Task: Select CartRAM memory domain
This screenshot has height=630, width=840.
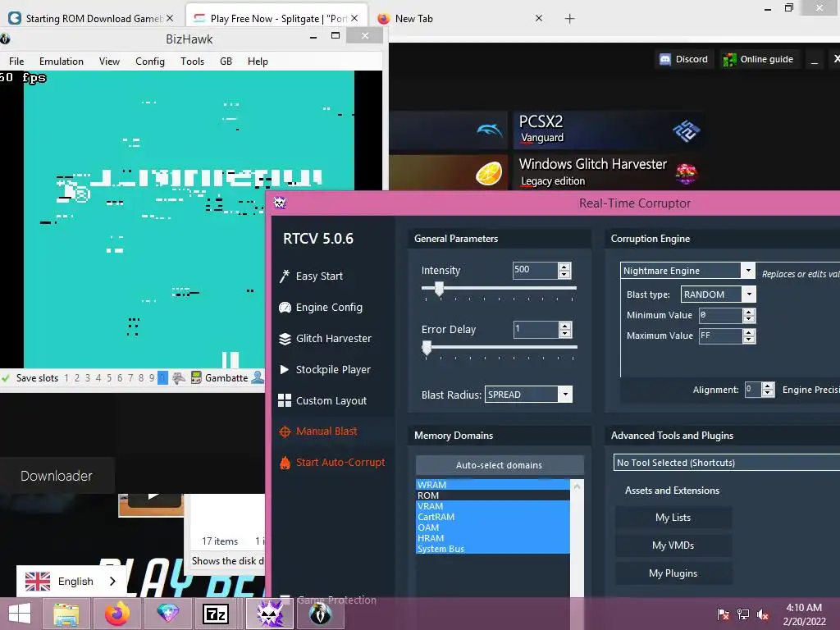Action: pyautogui.click(x=493, y=517)
